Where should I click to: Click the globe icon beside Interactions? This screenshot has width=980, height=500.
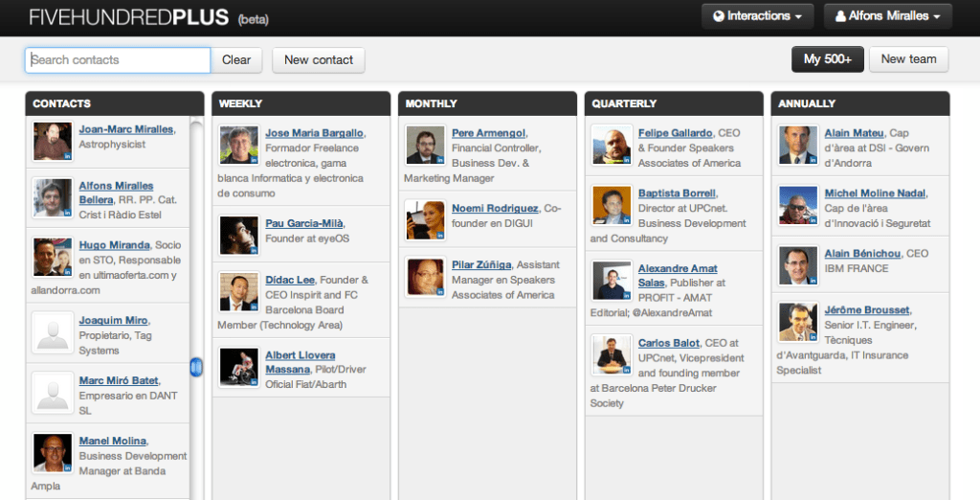(x=718, y=16)
